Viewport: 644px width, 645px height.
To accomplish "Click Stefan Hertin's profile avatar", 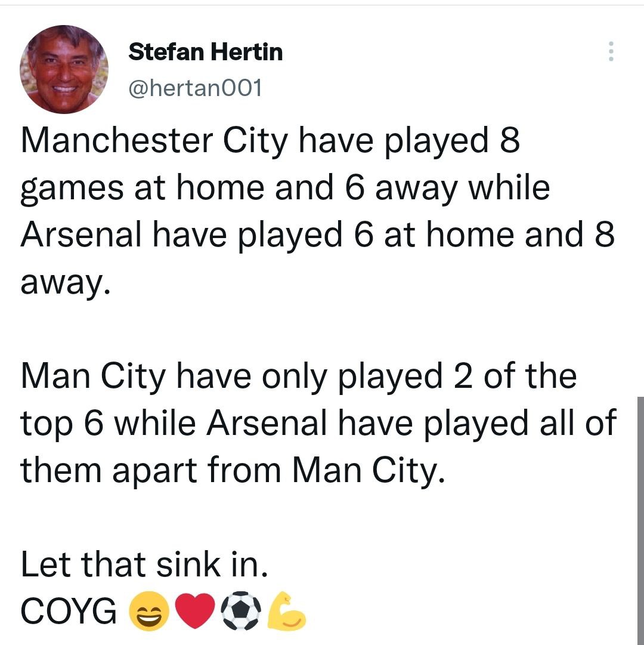I will (64, 69).
